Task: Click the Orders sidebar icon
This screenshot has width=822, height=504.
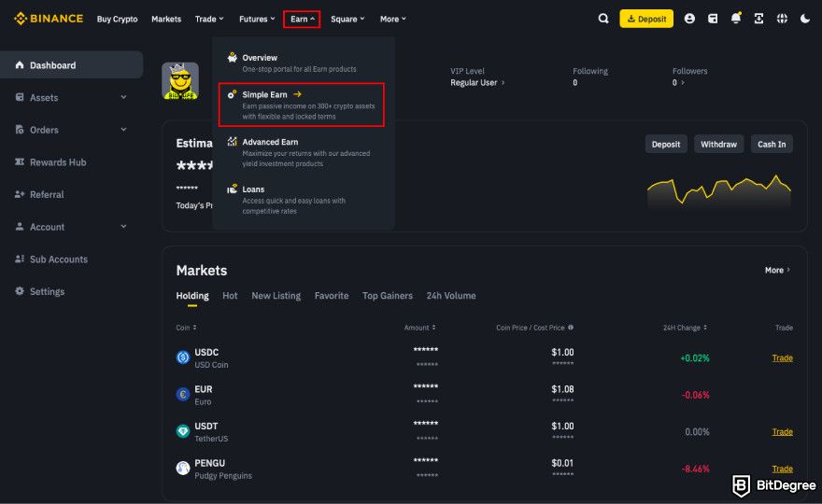Action: [x=20, y=130]
